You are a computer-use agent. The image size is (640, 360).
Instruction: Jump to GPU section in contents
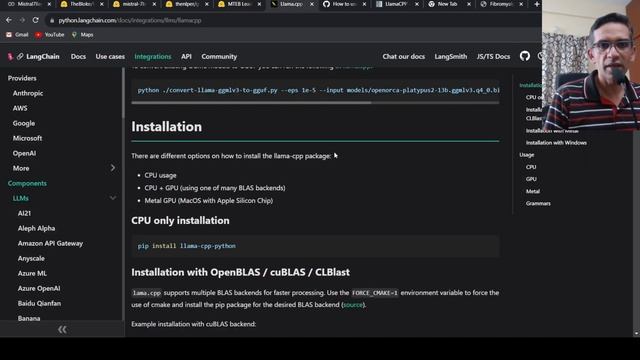(x=531, y=179)
